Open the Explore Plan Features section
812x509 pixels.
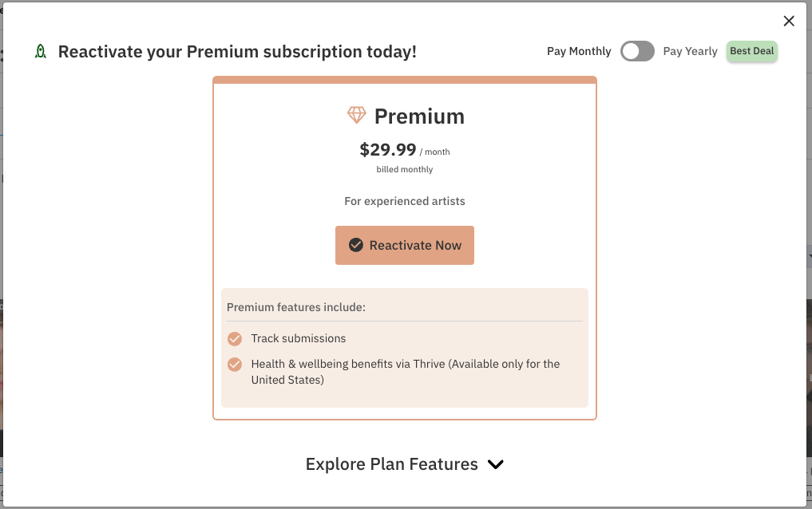coord(405,464)
